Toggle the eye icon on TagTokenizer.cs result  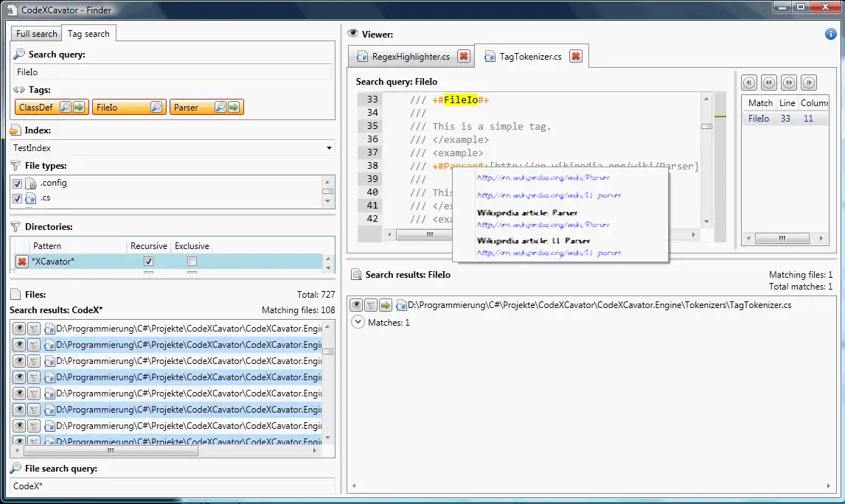coord(355,305)
